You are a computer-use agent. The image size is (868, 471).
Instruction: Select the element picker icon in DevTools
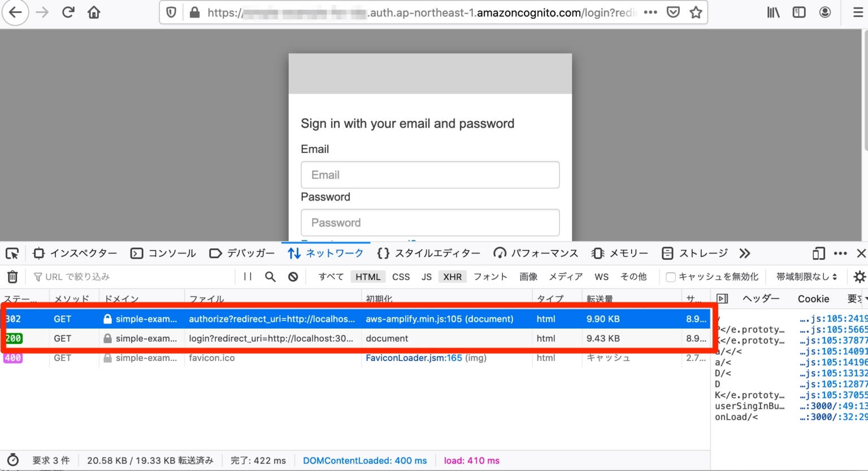click(12, 253)
